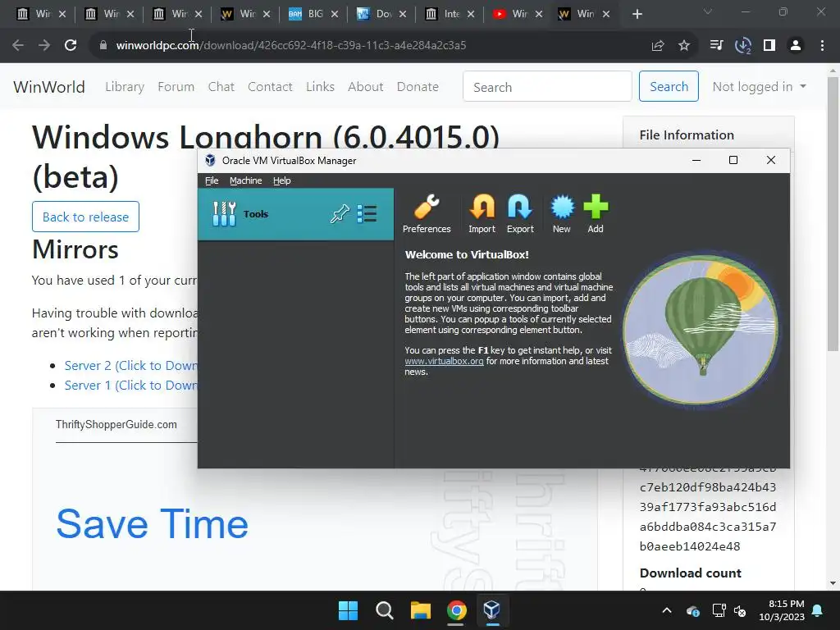Open the Windows Start menu
Viewport: 840px width, 630px height.
pos(348,610)
